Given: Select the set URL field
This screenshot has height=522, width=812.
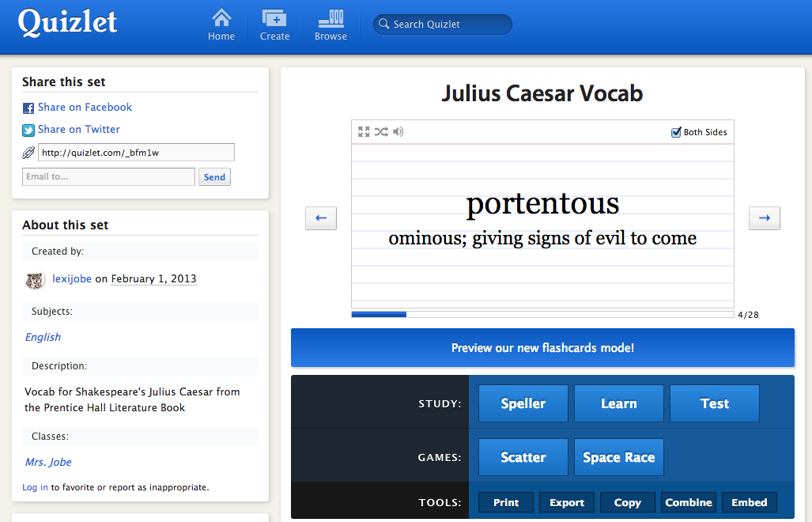Looking at the screenshot, I should (x=136, y=152).
